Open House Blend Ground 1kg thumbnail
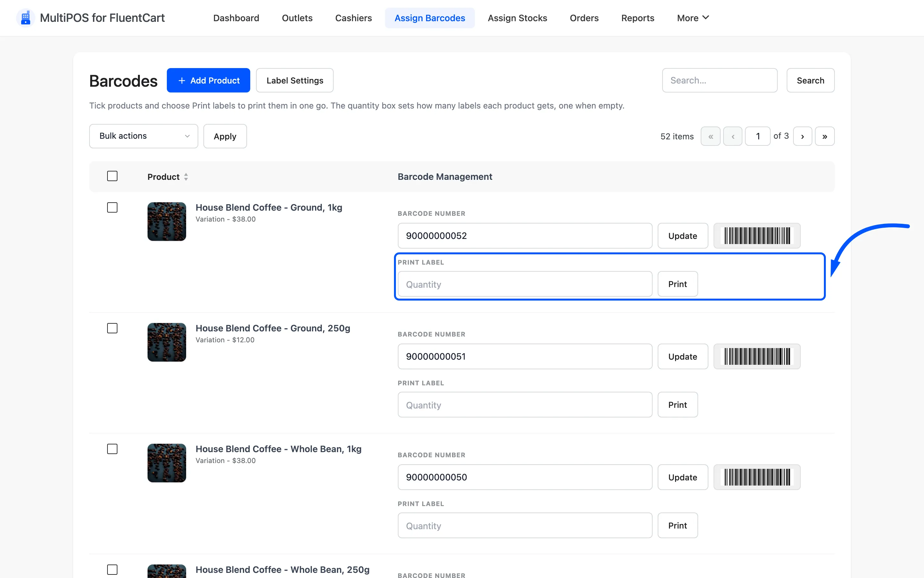The image size is (924, 578). (167, 221)
